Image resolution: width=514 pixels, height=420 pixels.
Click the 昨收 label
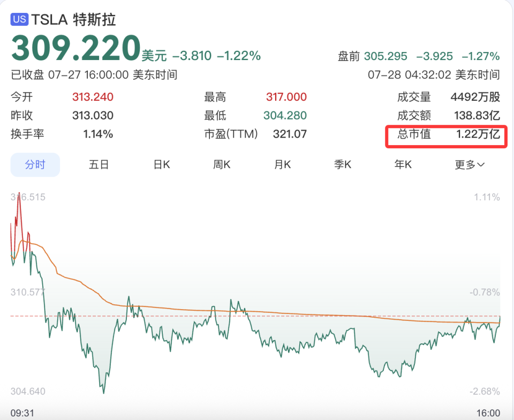[22, 115]
